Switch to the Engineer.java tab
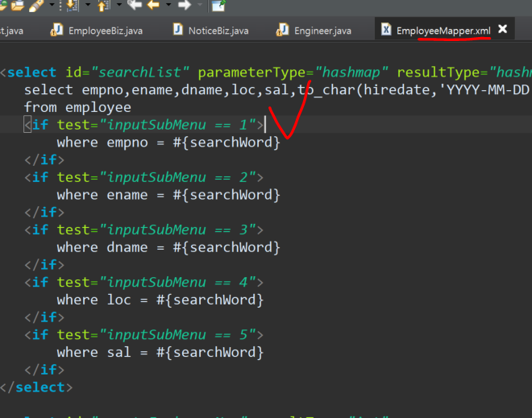The height and width of the screenshot is (418, 532). (314, 31)
